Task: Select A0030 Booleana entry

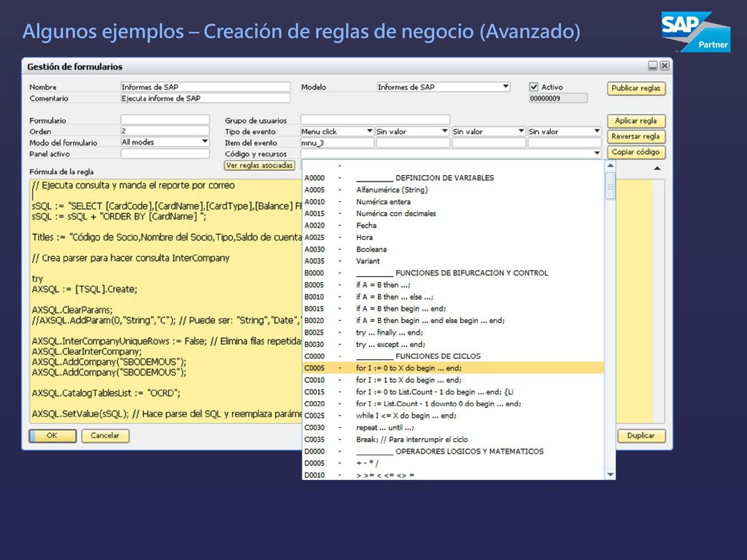Action: 453,249
